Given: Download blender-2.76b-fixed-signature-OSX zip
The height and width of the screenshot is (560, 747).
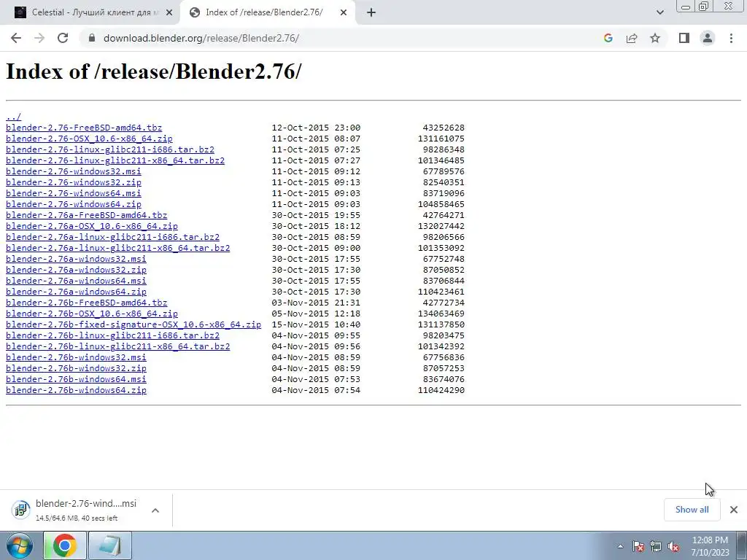Looking at the screenshot, I should 133,324.
